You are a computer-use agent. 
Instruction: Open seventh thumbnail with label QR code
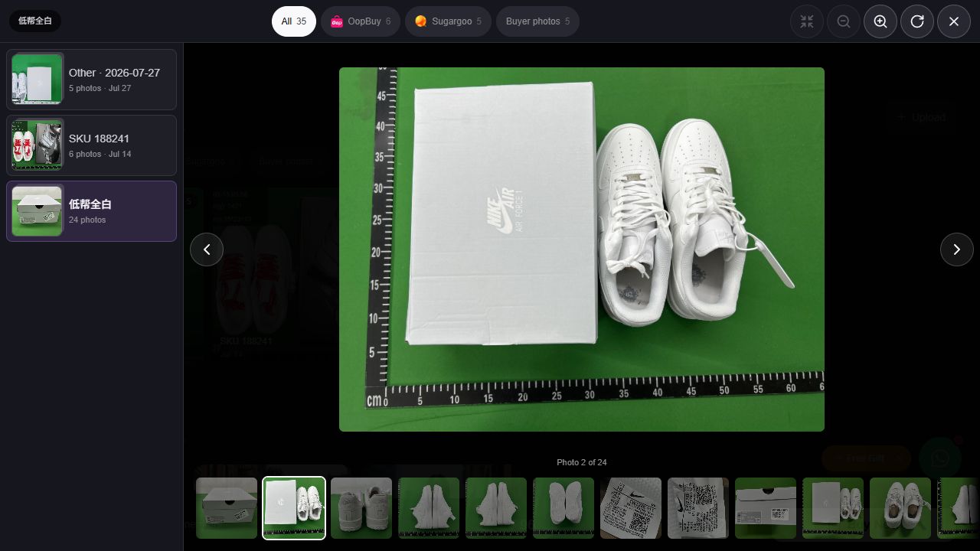631,508
